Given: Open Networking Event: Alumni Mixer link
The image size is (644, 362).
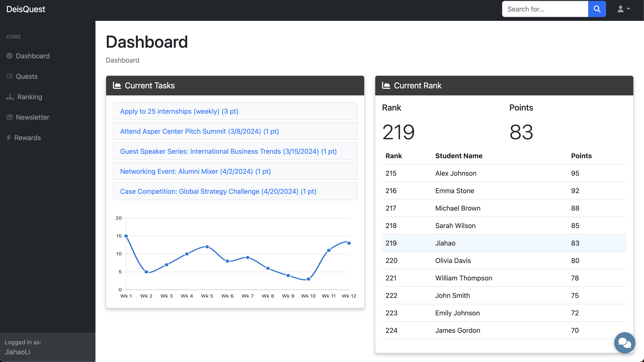Looking at the screenshot, I should [195, 171].
